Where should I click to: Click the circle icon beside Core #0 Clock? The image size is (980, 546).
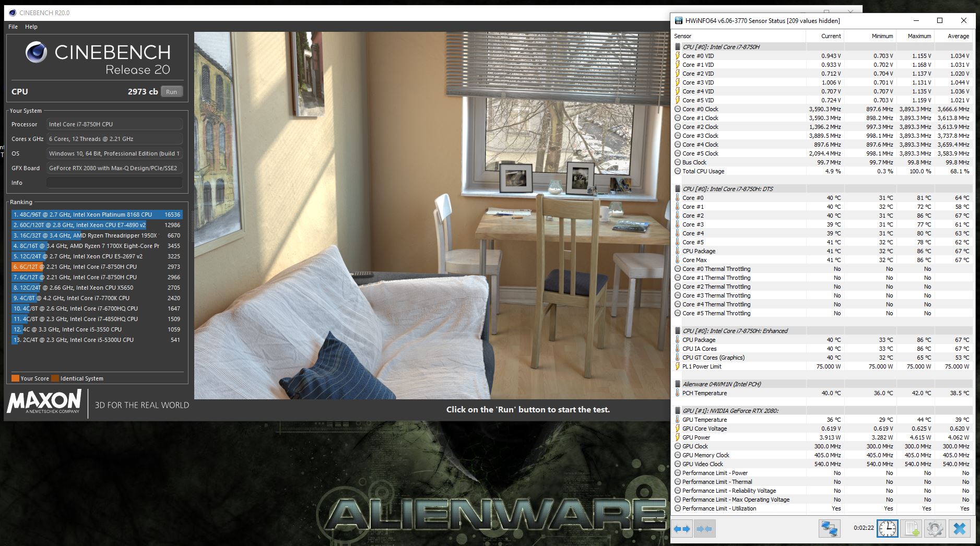pos(678,109)
